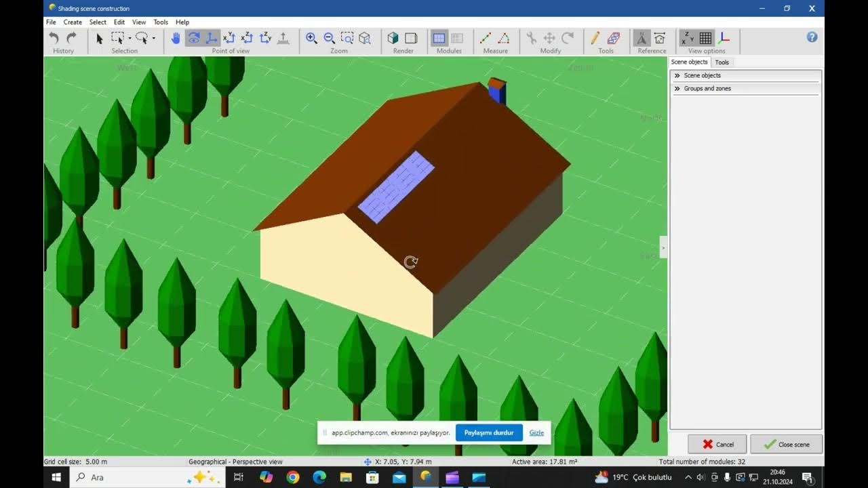Open Microsoft Edge from taskbar
The height and width of the screenshot is (488, 868).
319,477
